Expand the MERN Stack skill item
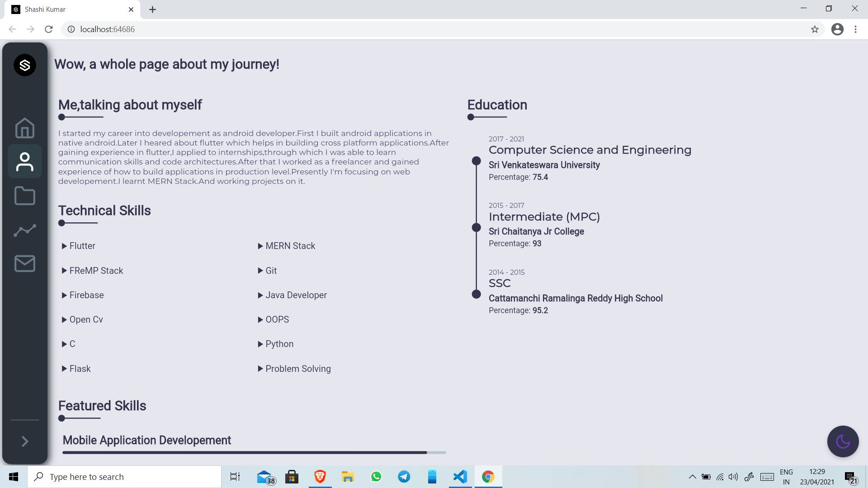The height and width of the screenshot is (488, 868). click(290, 246)
